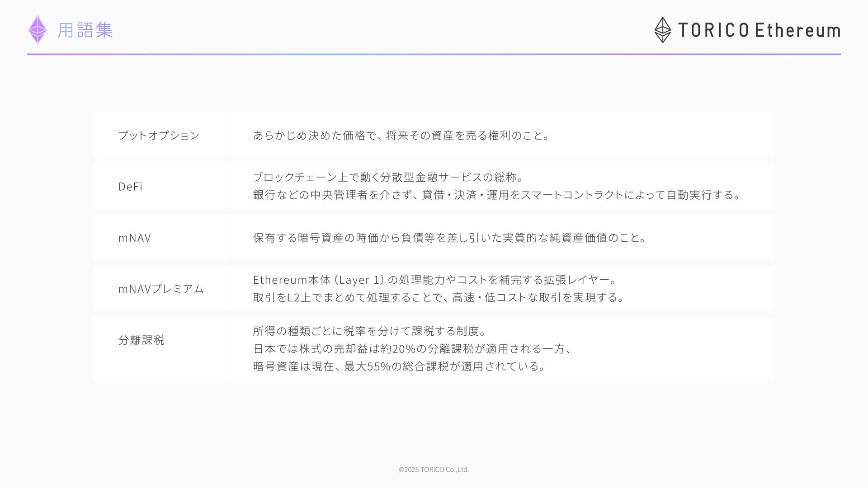Select the mNAV term cell
Viewport: 868px width, 488px height.
(135, 238)
